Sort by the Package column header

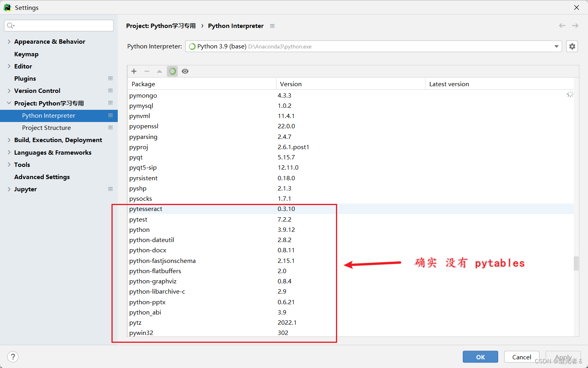click(202, 84)
